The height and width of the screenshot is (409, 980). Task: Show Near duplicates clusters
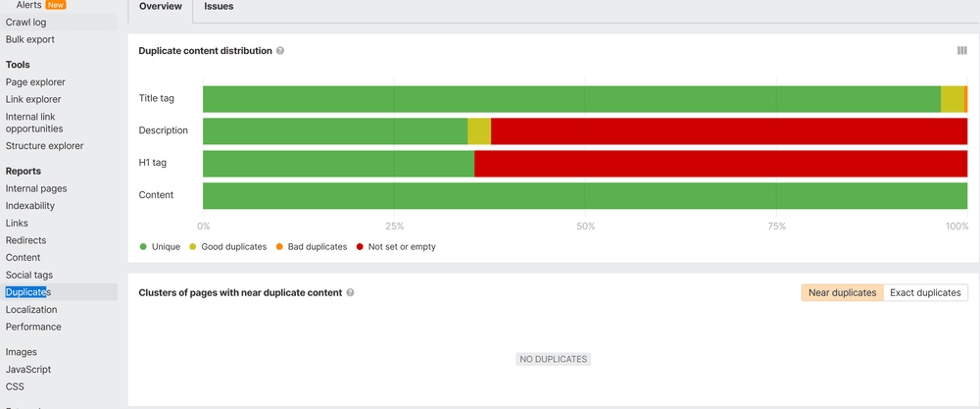842,292
